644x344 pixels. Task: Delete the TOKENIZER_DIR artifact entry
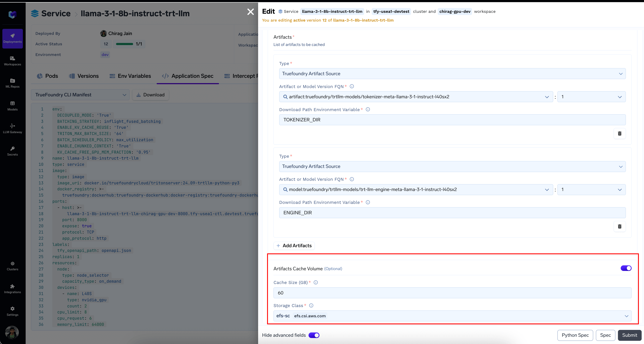point(619,134)
